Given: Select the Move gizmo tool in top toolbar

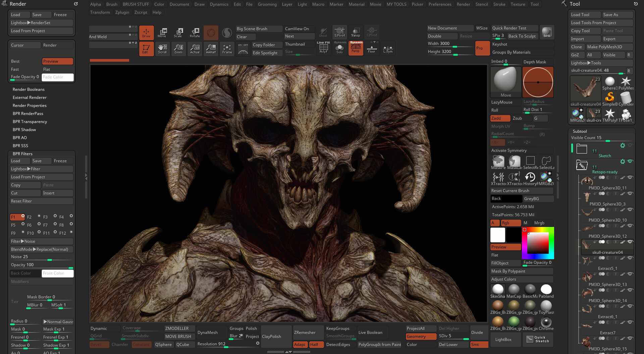Looking at the screenshot, I should [x=163, y=33].
